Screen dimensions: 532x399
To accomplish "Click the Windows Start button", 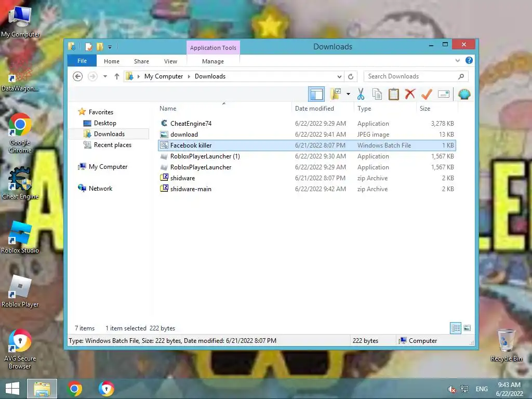I will pyautogui.click(x=12, y=389).
